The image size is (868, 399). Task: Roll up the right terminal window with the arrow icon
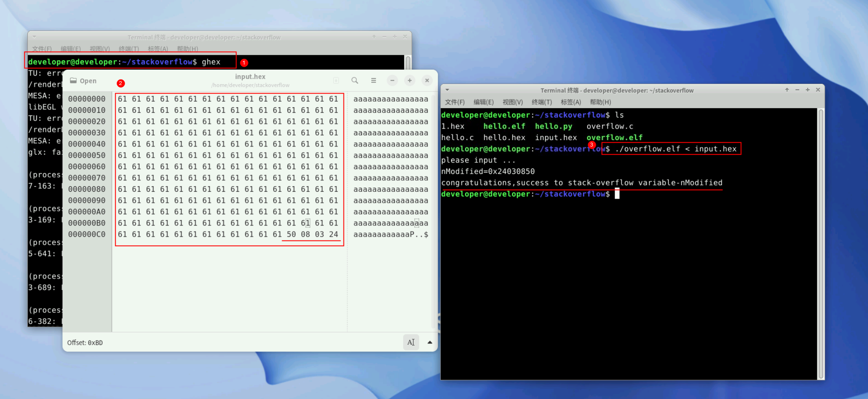point(787,90)
